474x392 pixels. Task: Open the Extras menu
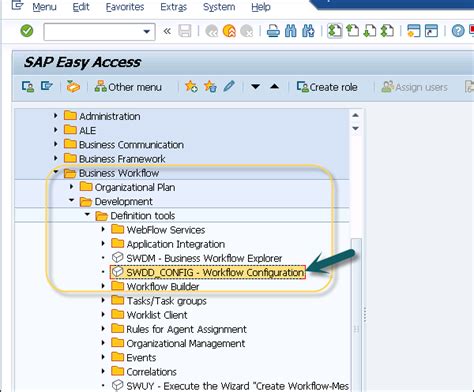coord(173,7)
